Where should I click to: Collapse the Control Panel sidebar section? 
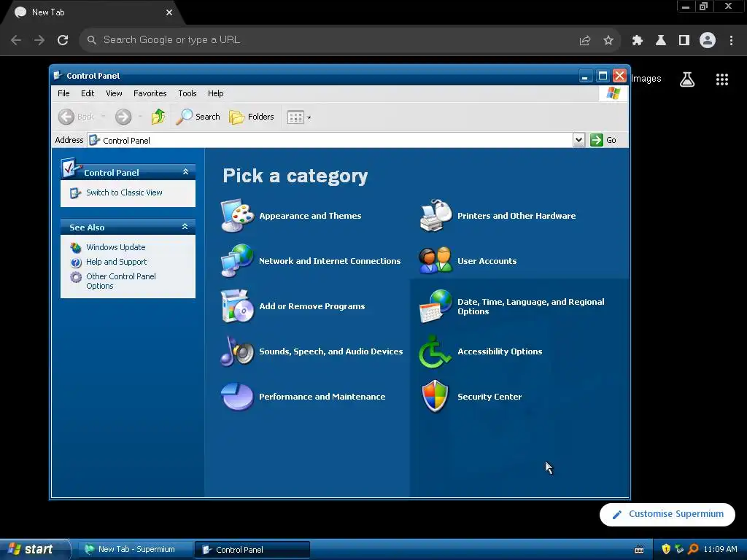[185, 172]
